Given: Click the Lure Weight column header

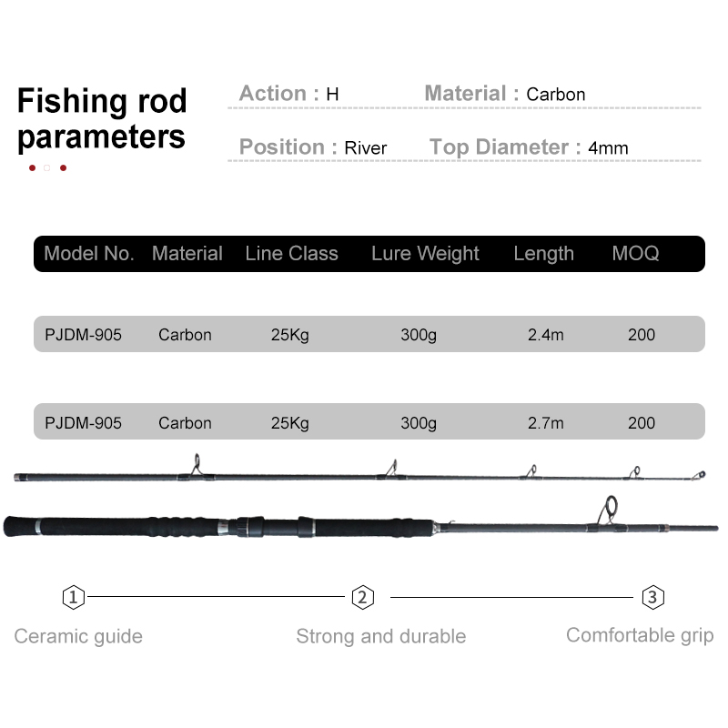Looking at the screenshot, I should coord(425,254).
